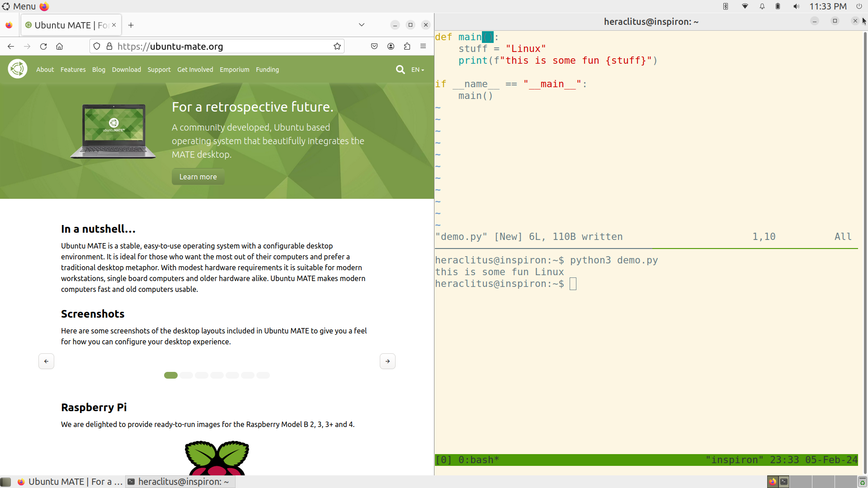Click the Save to Pocket icon
The image size is (868, 488).
pos(374,47)
